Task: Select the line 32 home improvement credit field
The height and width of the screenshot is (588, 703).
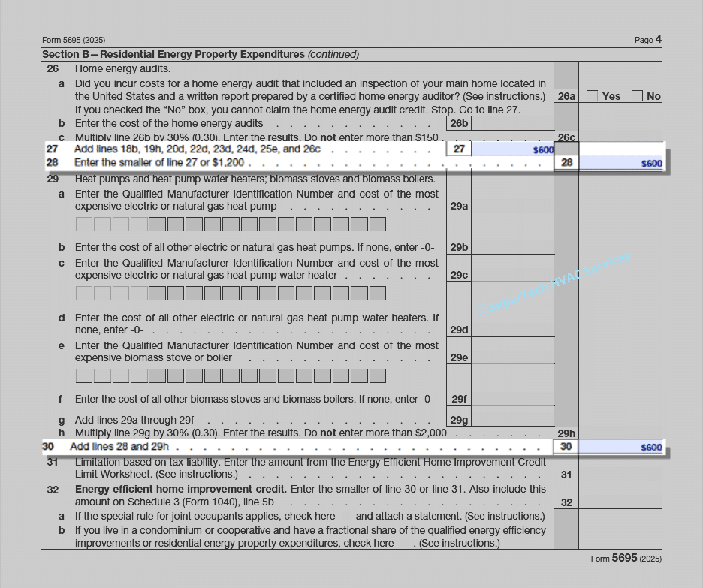Action: coord(621,502)
